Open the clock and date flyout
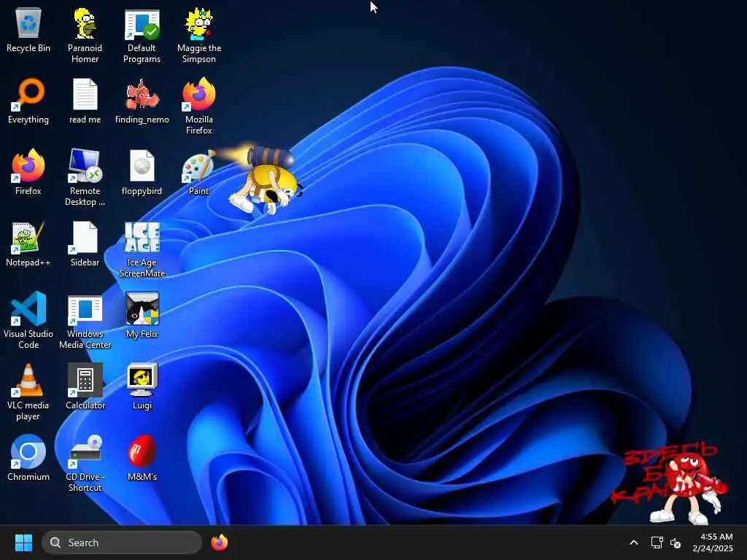Screen dimensions: 747x560 click(713, 542)
